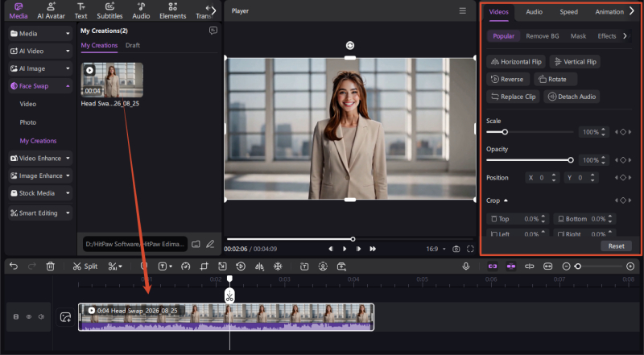Apply the freeze frame snowflake icon
Screen dimensions: 644x355
278,266
